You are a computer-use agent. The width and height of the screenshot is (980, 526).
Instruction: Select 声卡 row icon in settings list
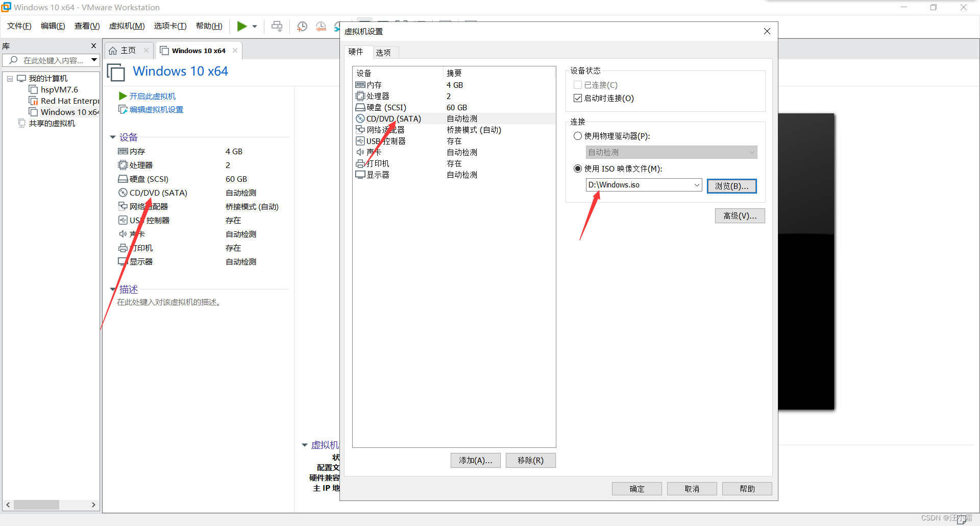pos(360,152)
